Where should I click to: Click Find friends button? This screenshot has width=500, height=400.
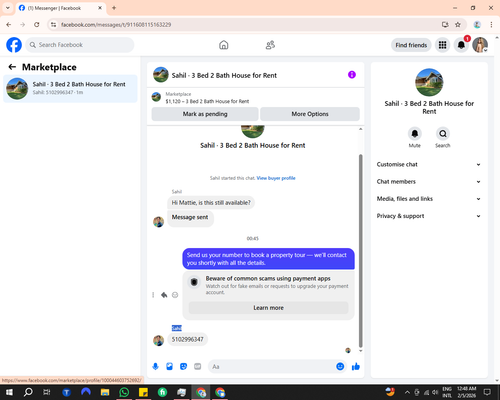click(x=411, y=45)
